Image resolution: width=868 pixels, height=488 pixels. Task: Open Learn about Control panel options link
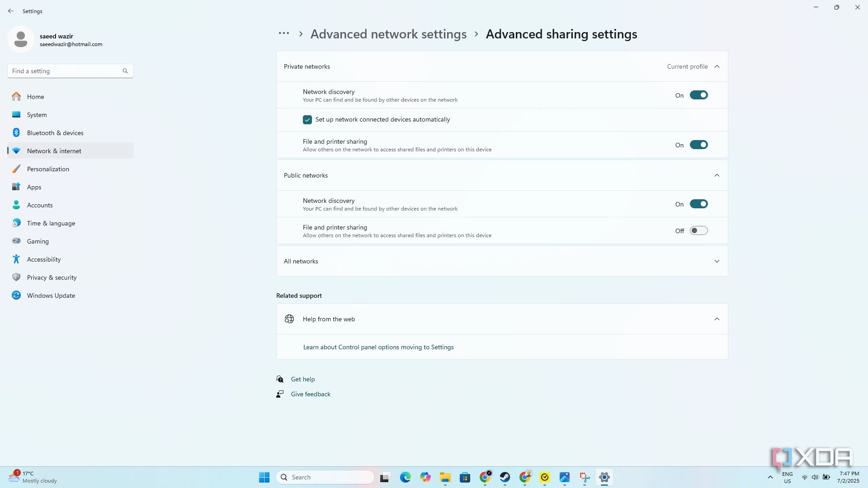point(378,347)
